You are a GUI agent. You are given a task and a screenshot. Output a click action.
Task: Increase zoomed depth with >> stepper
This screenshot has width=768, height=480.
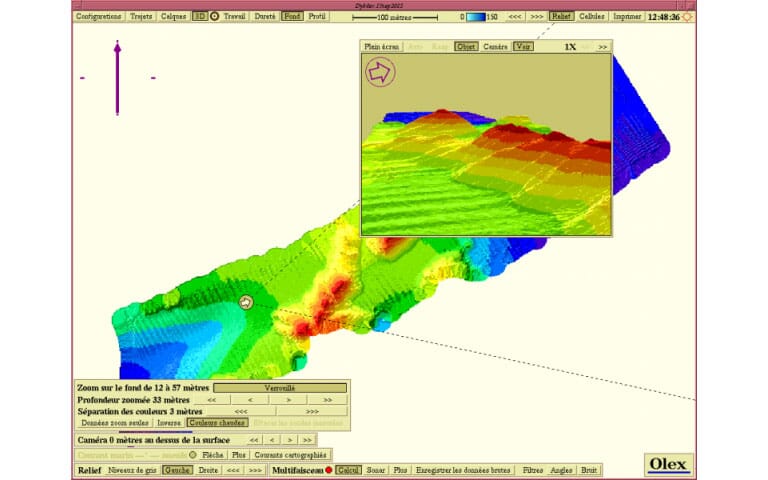[326, 399]
